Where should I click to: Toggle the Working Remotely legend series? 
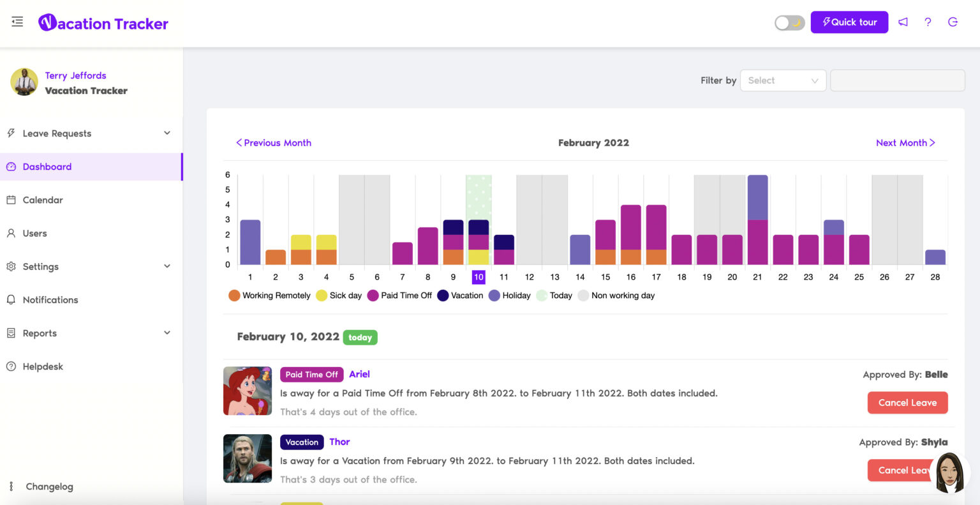(x=269, y=296)
